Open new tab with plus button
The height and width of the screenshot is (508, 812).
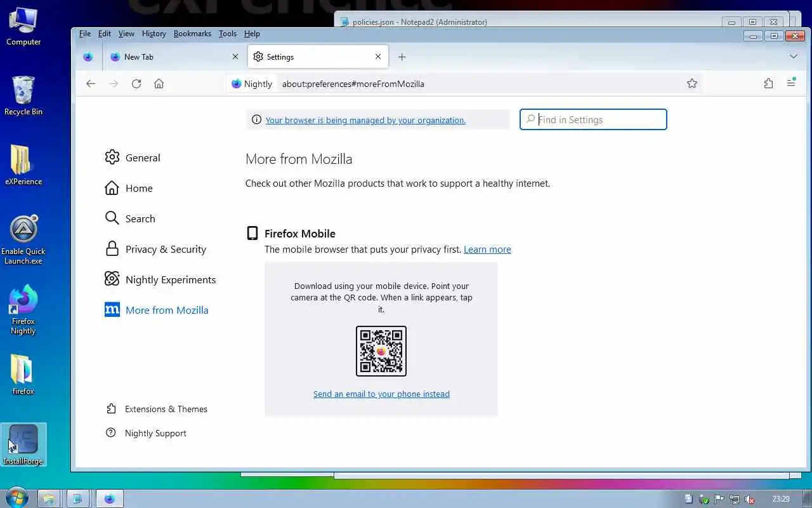pyautogui.click(x=402, y=57)
